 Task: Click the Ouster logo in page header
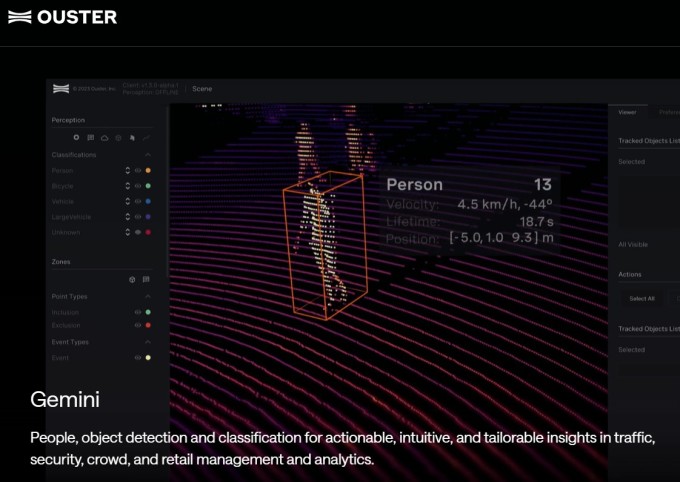coord(62,17)
